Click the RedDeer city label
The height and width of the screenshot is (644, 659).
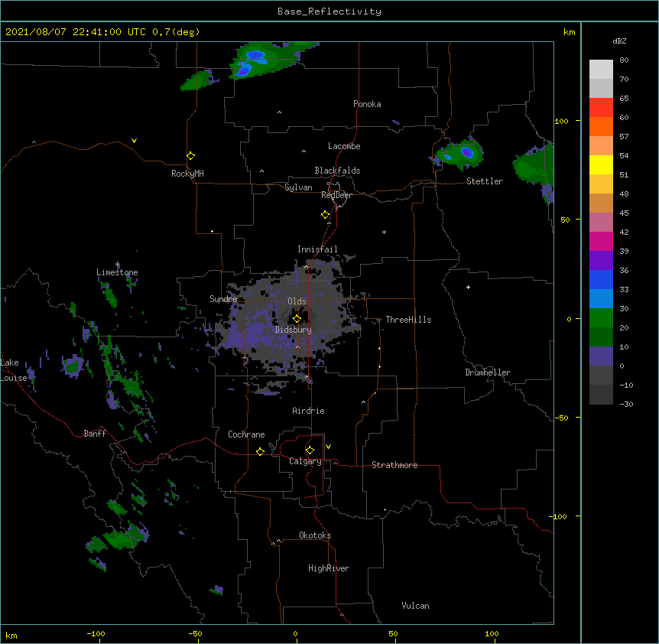point(336,195)
